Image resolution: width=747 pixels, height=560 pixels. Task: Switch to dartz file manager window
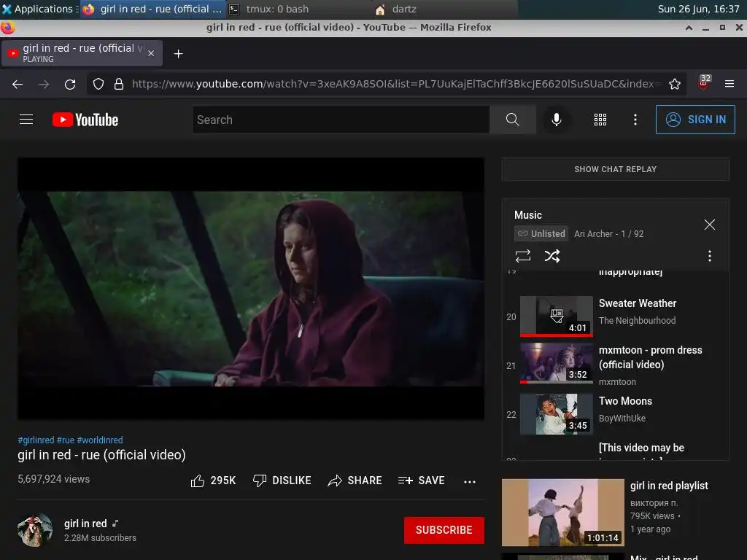click(x=444, y=9)
